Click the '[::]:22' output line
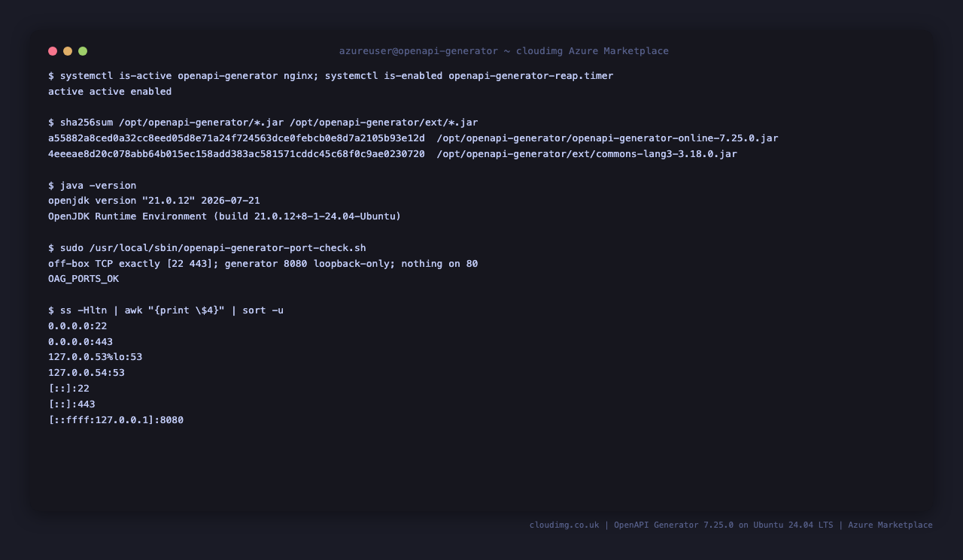The height and width of the screenshot is (560, 963). pos(68,389)
